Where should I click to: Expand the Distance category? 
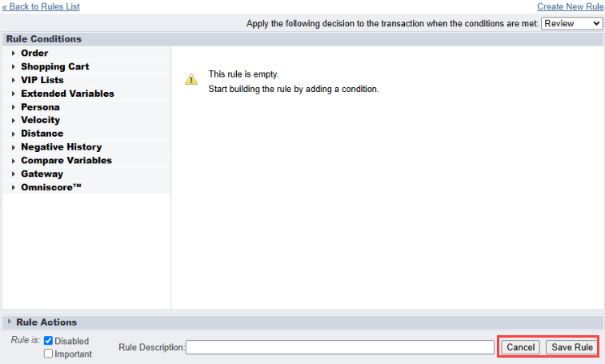(x=86, y=134)
